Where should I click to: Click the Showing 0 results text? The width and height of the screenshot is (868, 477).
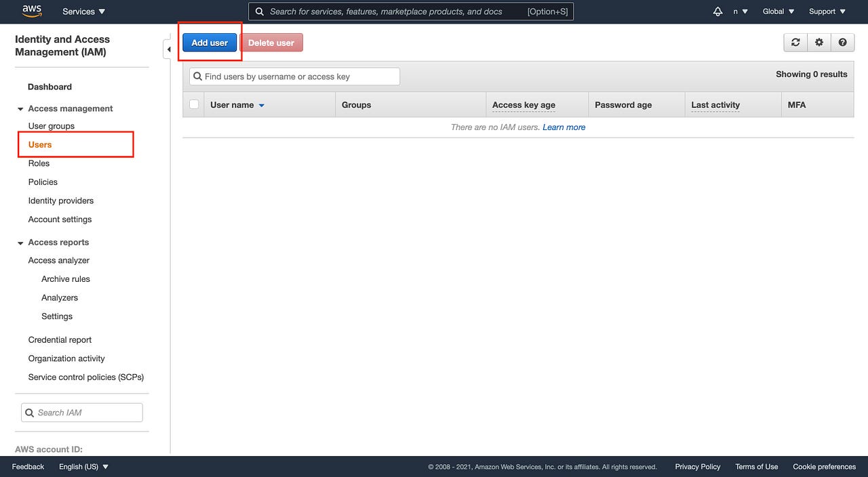812,75
